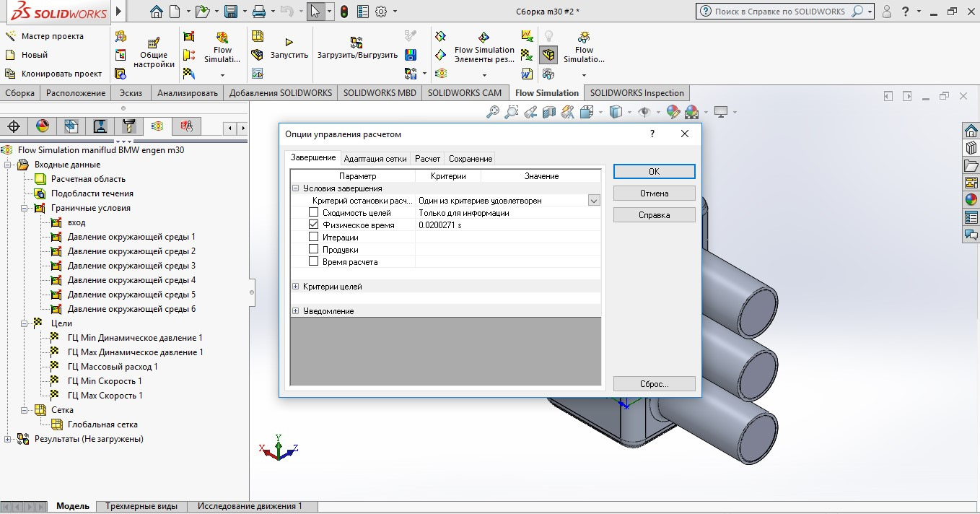The width and height of the screenshot is (980, 514).
Task: Click Zoom to Area icon
Action: 512,112
